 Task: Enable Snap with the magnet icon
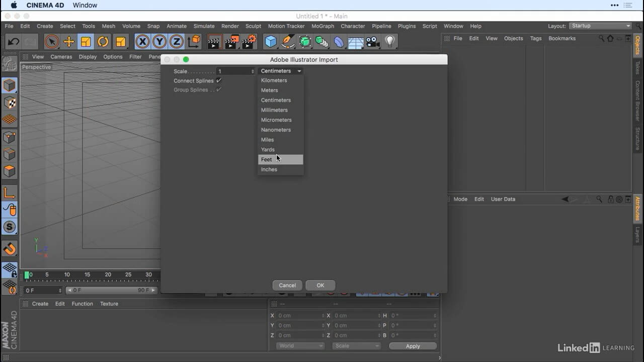click(10, 248)
